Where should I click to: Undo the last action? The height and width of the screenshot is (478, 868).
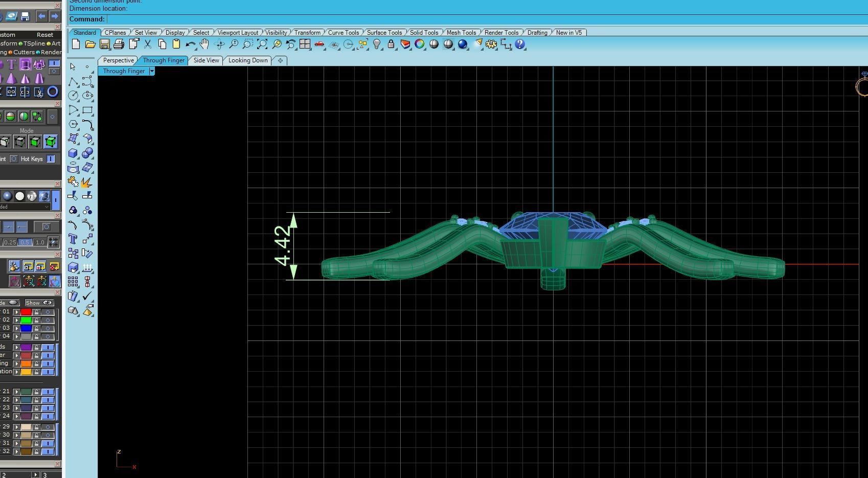click(x=191, y=44)
